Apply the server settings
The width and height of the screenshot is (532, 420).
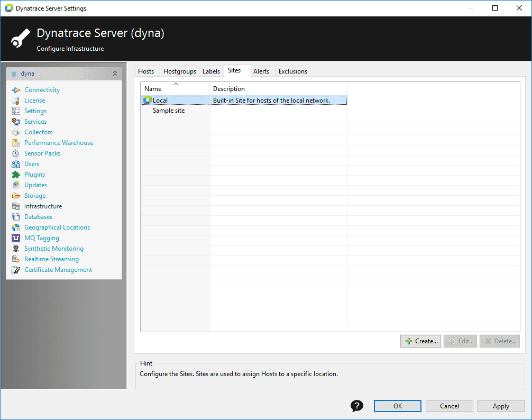point(501,406)
